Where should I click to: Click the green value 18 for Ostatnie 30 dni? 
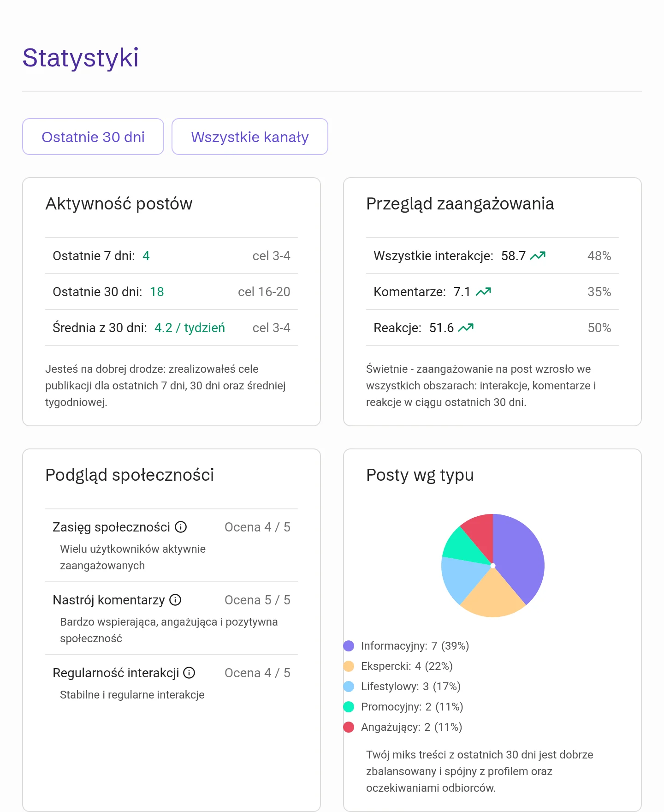157,292
